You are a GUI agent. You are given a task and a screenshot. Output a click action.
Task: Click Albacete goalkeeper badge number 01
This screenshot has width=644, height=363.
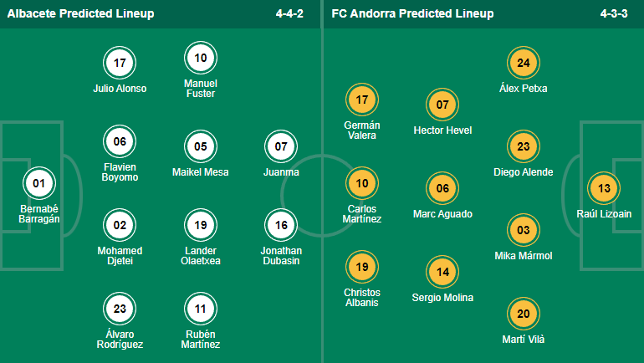[x=38, y=183]
